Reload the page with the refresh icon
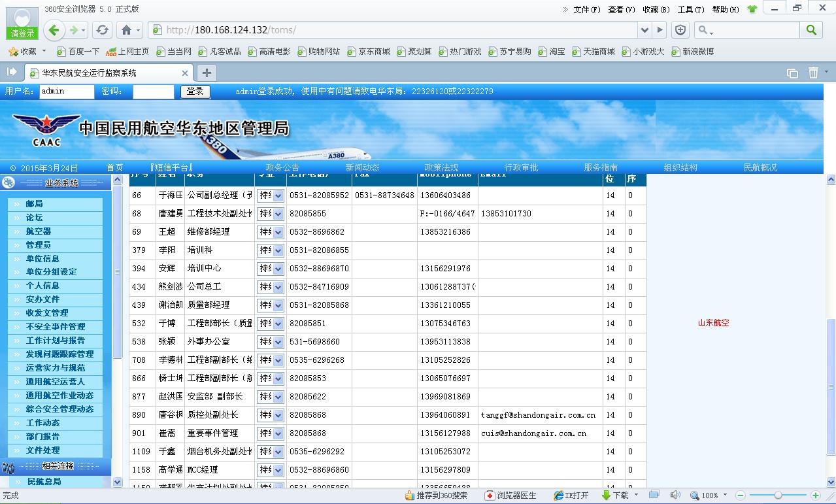Screen dimensions: 836x504 (103, 30)
